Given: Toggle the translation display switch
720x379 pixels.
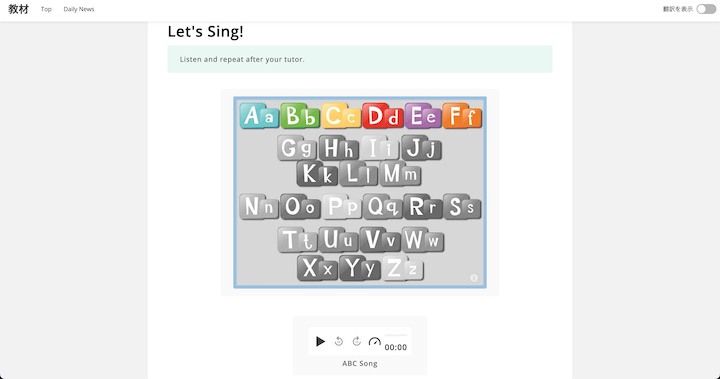Looking at the screenshot, I should click(x=706, y=9).
